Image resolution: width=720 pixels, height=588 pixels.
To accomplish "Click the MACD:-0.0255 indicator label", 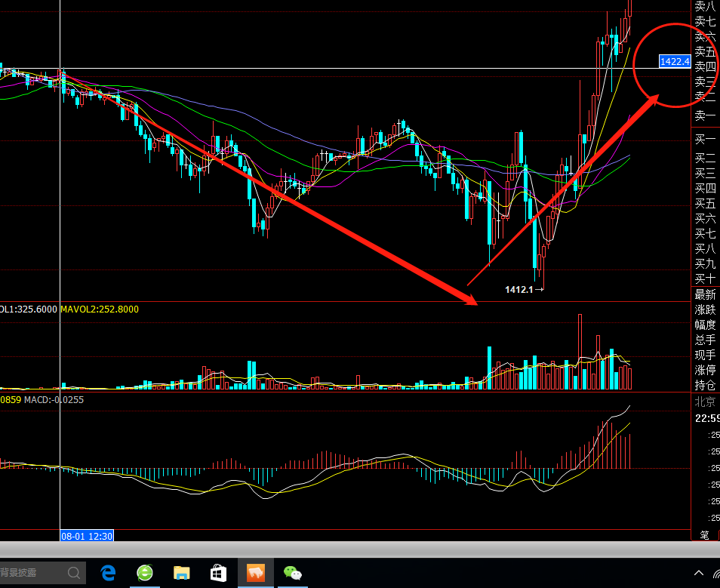I will tap(54, 399).
